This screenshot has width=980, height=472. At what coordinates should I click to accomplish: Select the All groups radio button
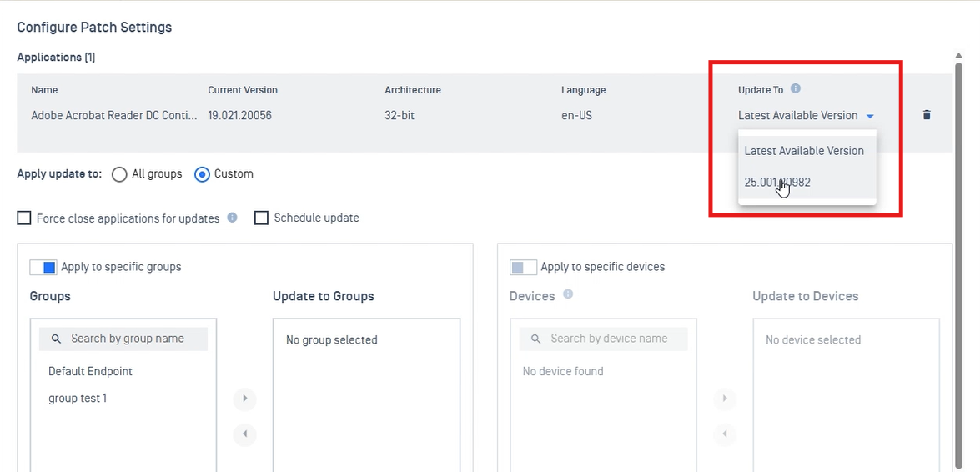click(119, 174)
